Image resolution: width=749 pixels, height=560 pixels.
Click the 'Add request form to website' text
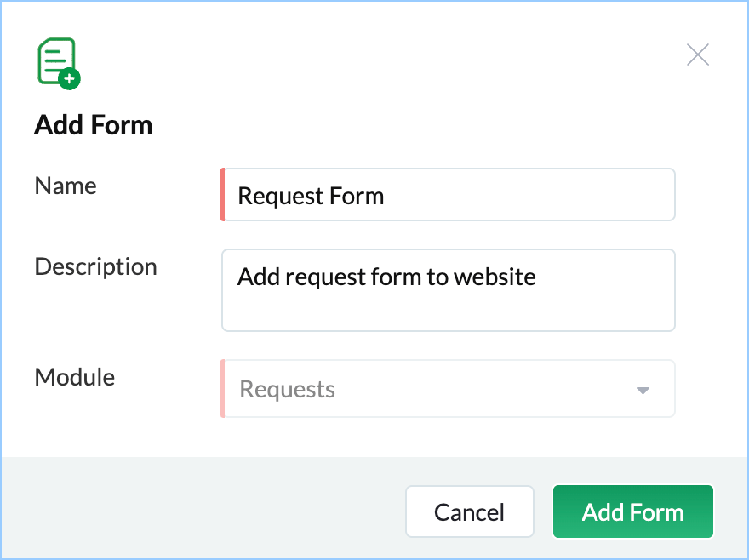(x=386, y=277)
